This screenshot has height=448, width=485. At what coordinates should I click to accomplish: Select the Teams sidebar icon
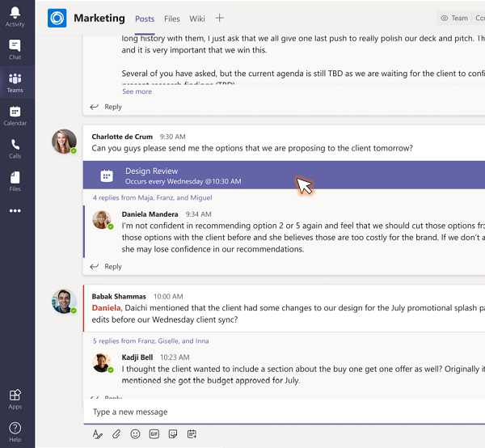coord(15,82)
